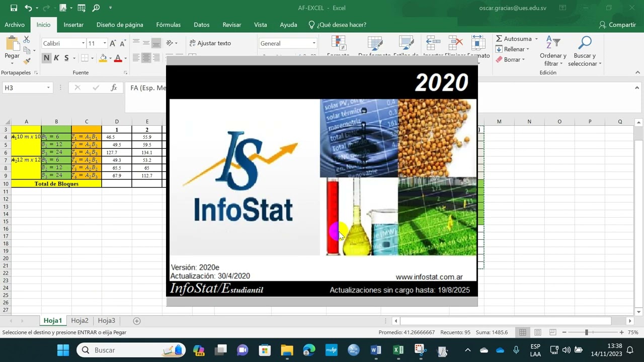Screen dimensions: 644x362
Task: Align text to the left
Action: [x=136, y=58]
